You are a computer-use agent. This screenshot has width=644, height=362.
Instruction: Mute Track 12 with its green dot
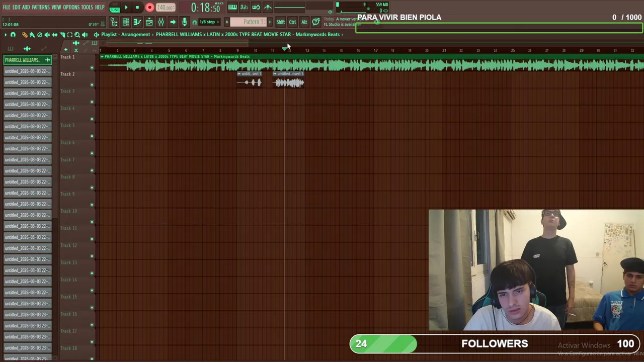[92, 255]
